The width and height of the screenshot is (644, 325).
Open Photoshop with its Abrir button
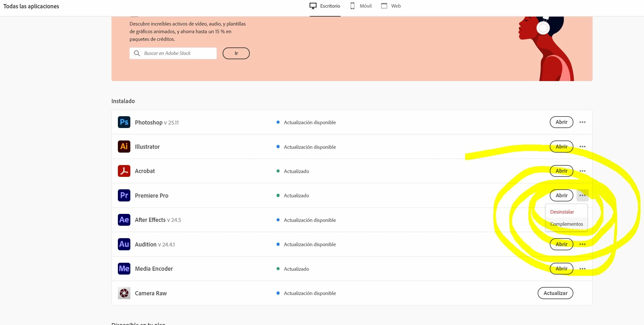point(561,122)
